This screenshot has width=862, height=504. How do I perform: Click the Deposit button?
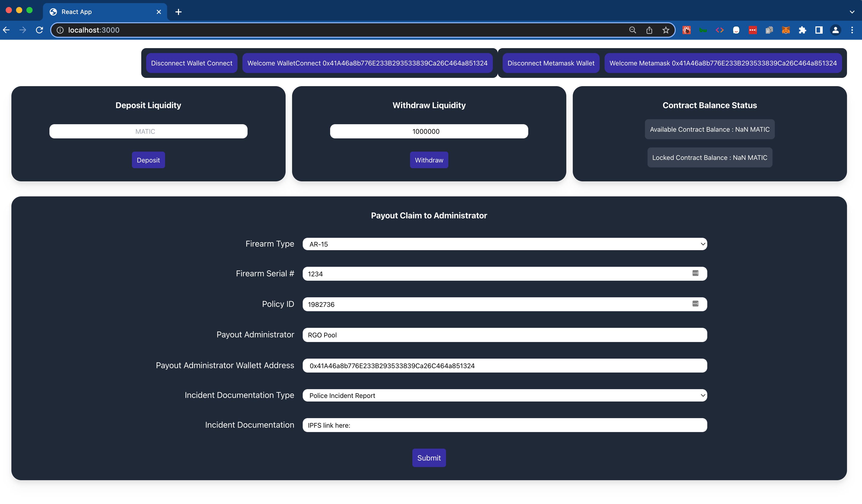coord(148,160)
